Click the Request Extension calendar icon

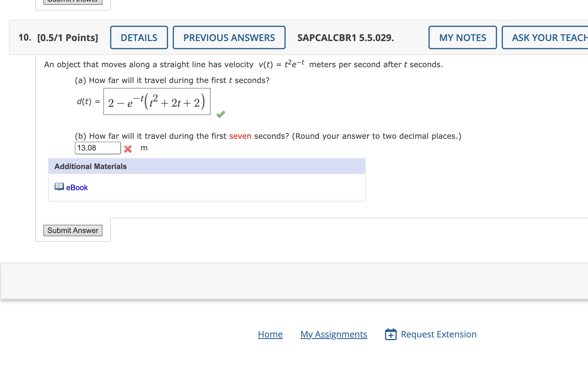click(x=391, y=334)
